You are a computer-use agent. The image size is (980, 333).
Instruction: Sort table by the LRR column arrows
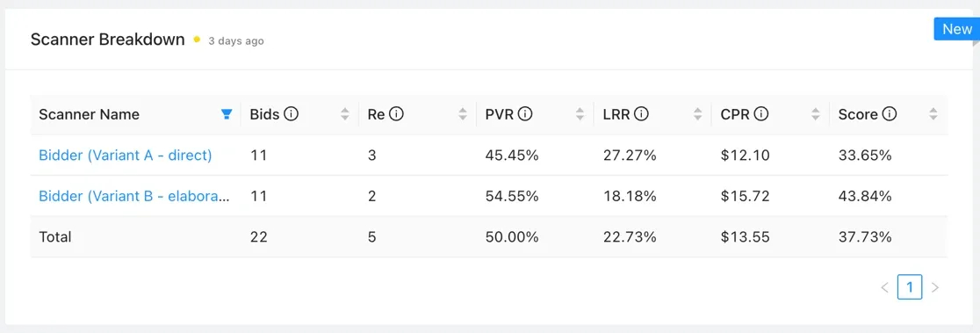[697, 114]
